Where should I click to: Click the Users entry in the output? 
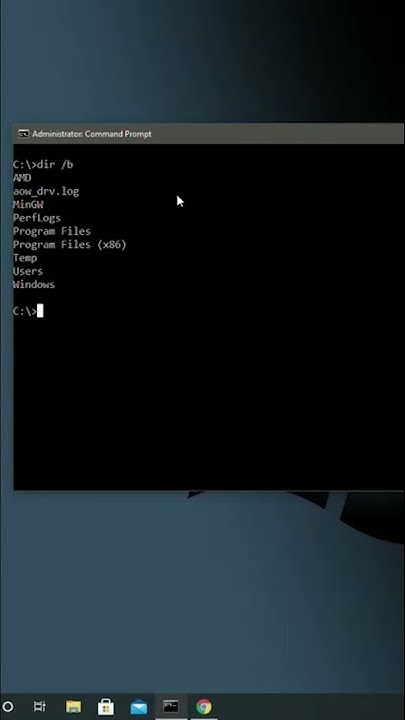click(28, 271)
